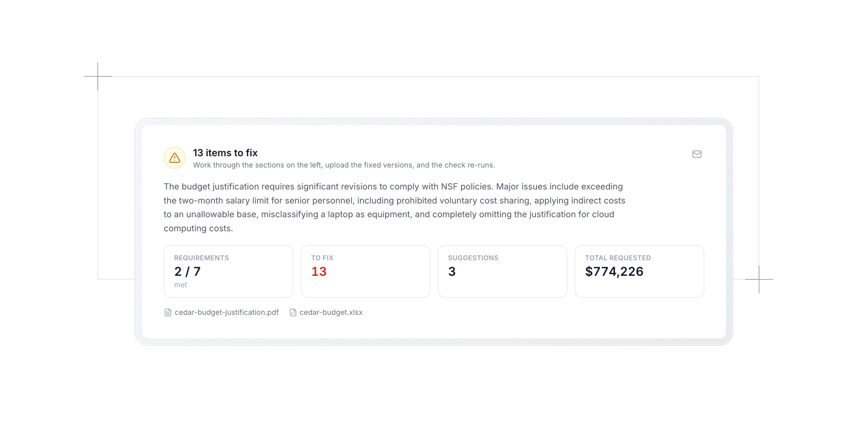
Task: Click the orange warning triangle icon
Action: tap(175, 158)
